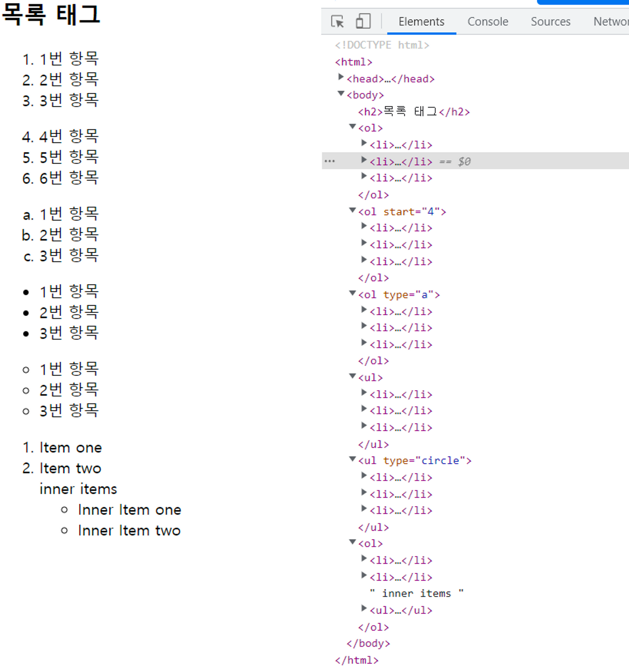Screen dimensions: 629x672
Task: Select the DOCTYPE html line
Action: 382,45
